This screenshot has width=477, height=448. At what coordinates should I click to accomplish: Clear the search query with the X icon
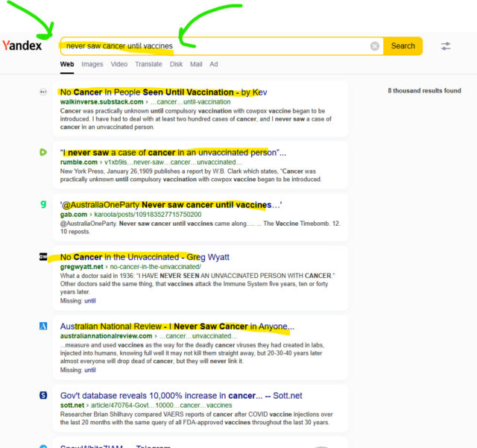pyautogui.click(x=374, y=46)
